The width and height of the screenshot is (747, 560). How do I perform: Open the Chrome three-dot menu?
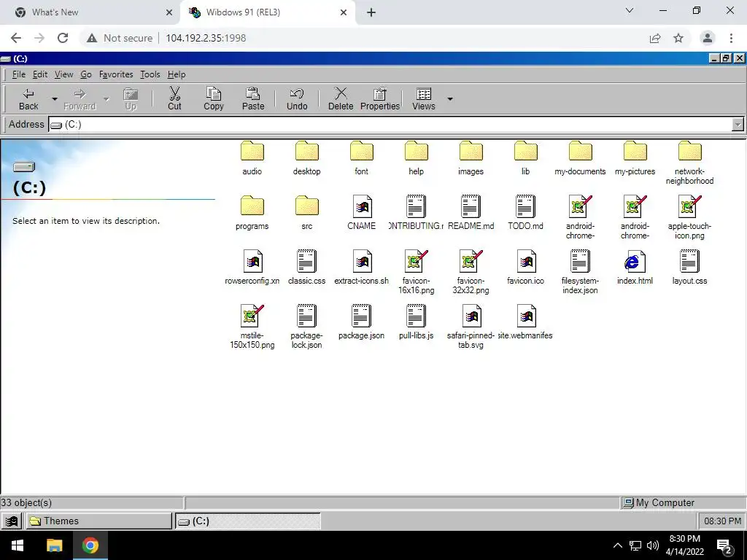click(x=731, y=38)
